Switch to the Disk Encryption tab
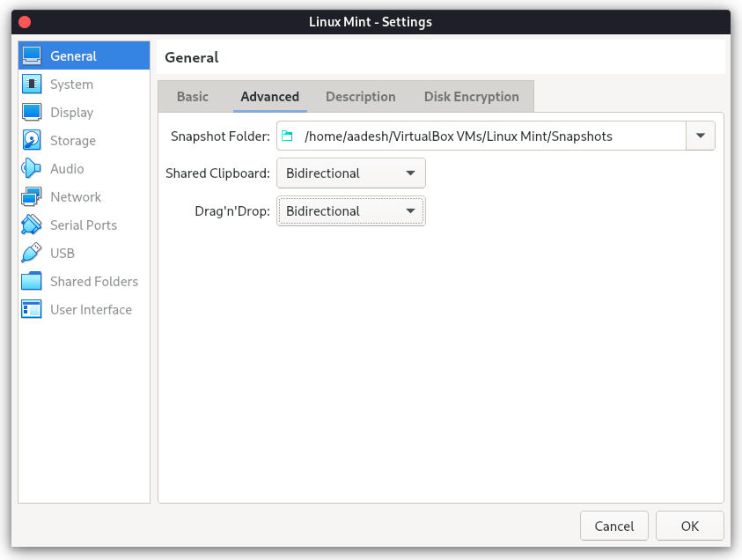The width and height of the screenshot is (742, 560). click(471, 97)
